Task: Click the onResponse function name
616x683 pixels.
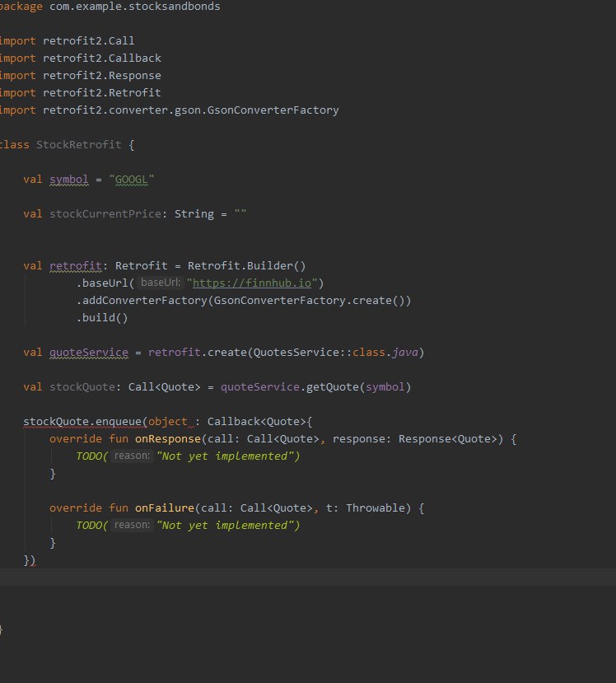Action: 168,439
